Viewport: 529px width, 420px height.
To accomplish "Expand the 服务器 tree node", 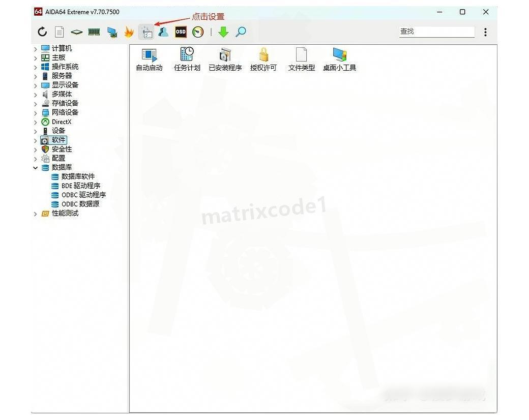I will coord(36,77).
